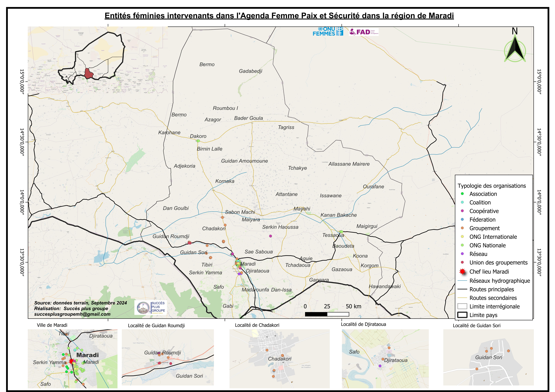Click the Ourafane place label
Screen dimensions: 555x392
(x=373, y=187)
